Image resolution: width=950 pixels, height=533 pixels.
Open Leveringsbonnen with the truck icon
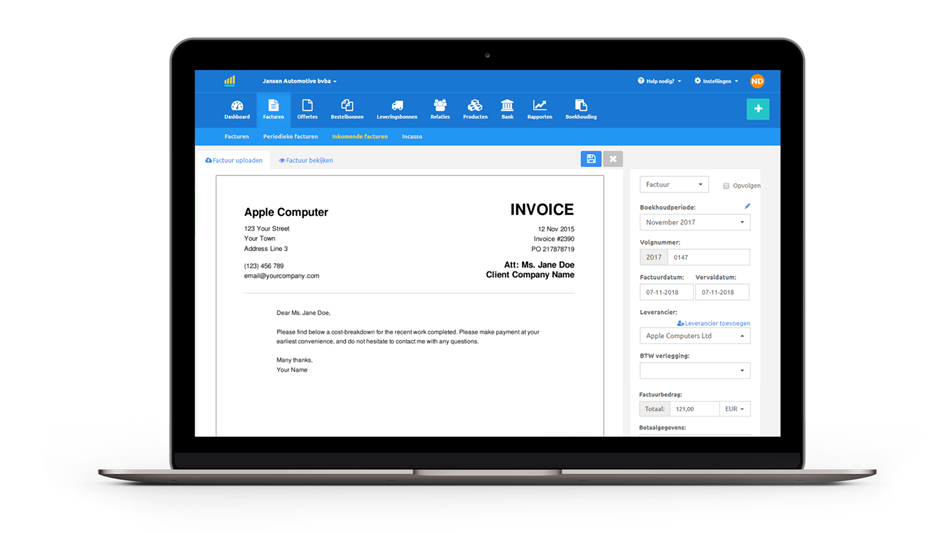[397, 109]
